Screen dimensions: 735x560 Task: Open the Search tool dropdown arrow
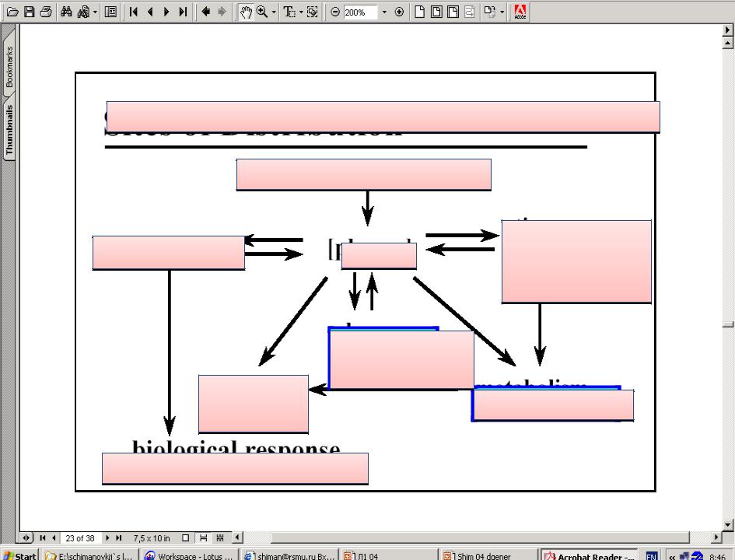pos(95,12)
